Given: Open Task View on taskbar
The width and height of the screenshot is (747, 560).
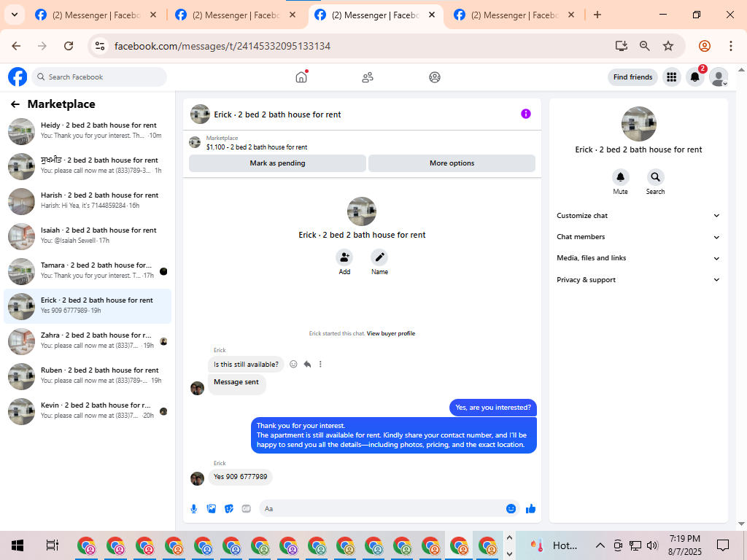Looking at the screenshot, I should (x=52, y=545).
